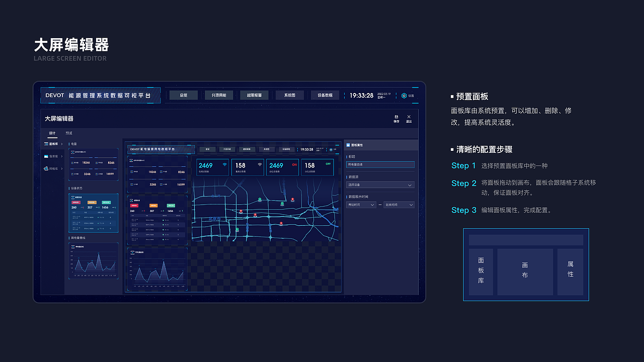Open the 设置 gear icon on the dashboard navbar

[x=405, y=96]
